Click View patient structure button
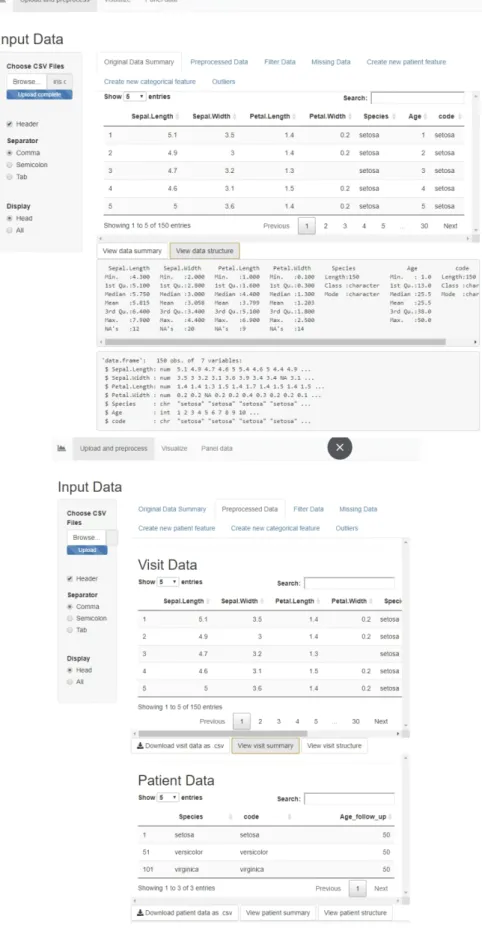The height and width of the screenshot is (937, 482). [355, 913]
